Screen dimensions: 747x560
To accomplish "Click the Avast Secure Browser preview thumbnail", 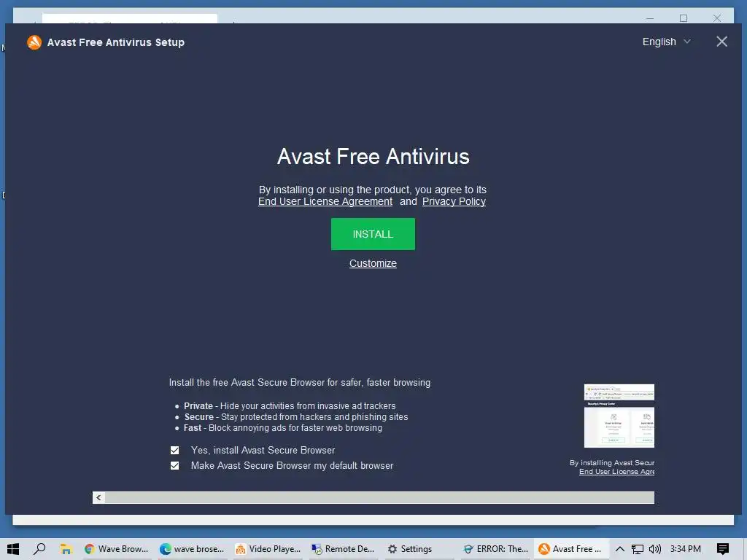I will pyautogui.click(x=619, y=416).
